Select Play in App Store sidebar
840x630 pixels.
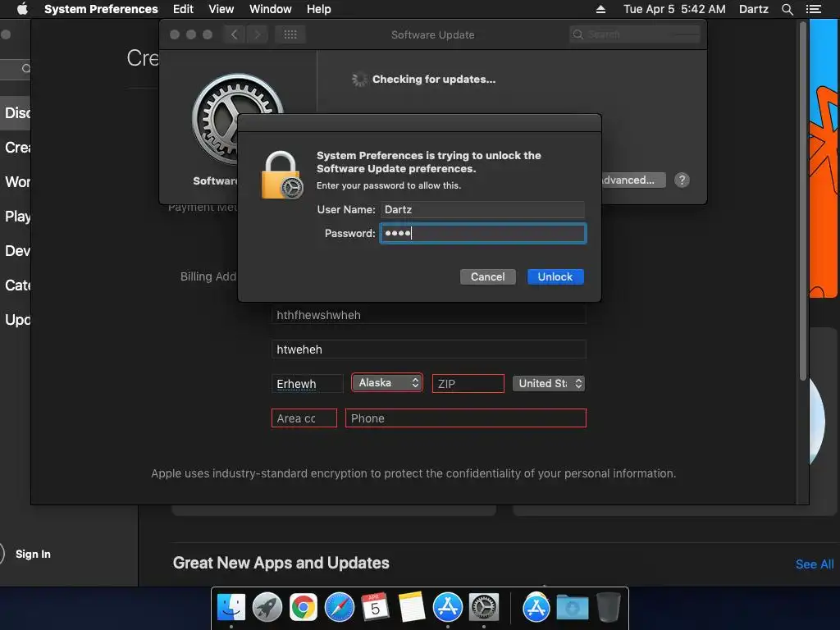(16, 217)
